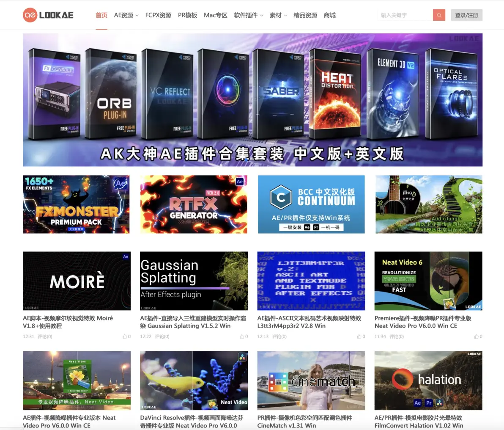Screen dimensions: 504x430
Task: Go to the Mac专区 section
Action: click(215, 15)
